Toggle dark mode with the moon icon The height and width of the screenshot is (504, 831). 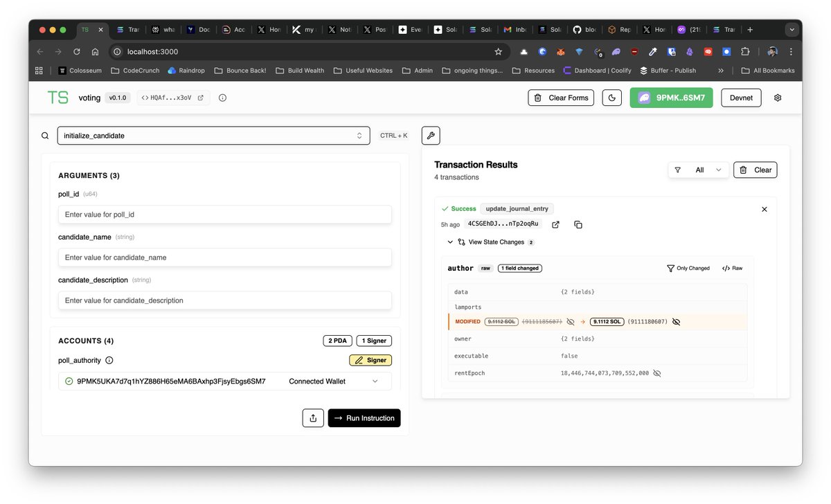point(612,98)
